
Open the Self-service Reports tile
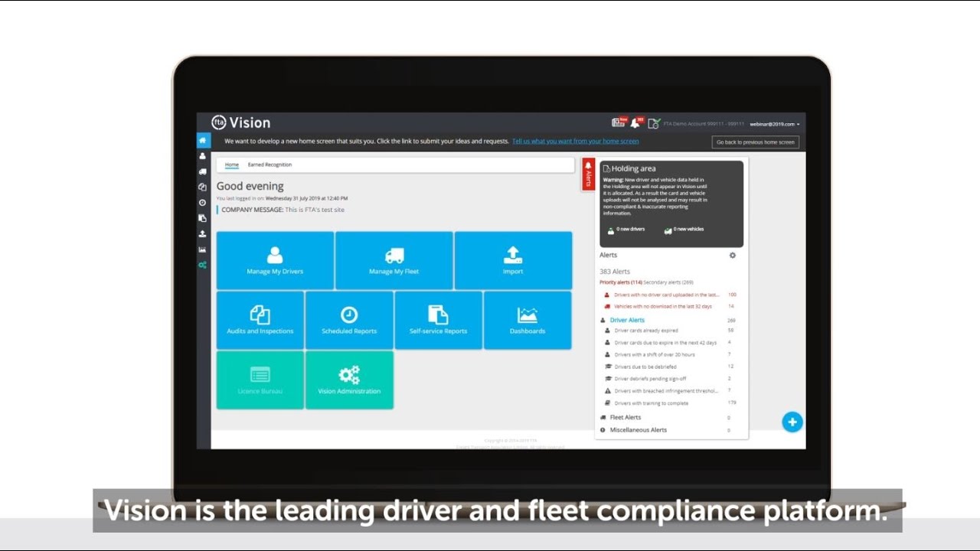point(439,320)
